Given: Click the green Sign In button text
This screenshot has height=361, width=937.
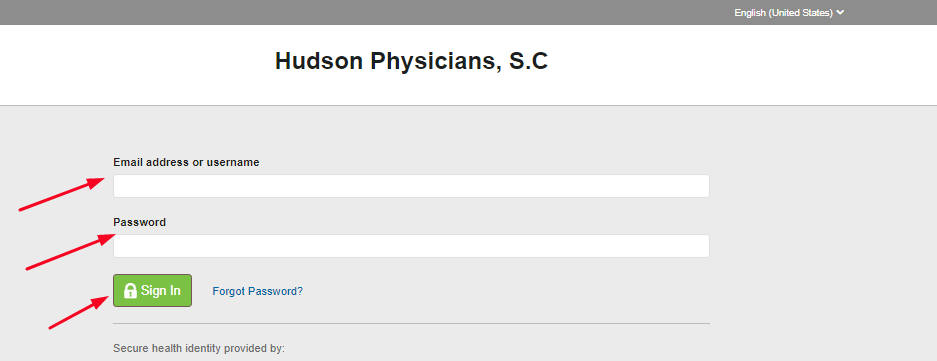Looking at the screenshot, I should coord(161,291).
